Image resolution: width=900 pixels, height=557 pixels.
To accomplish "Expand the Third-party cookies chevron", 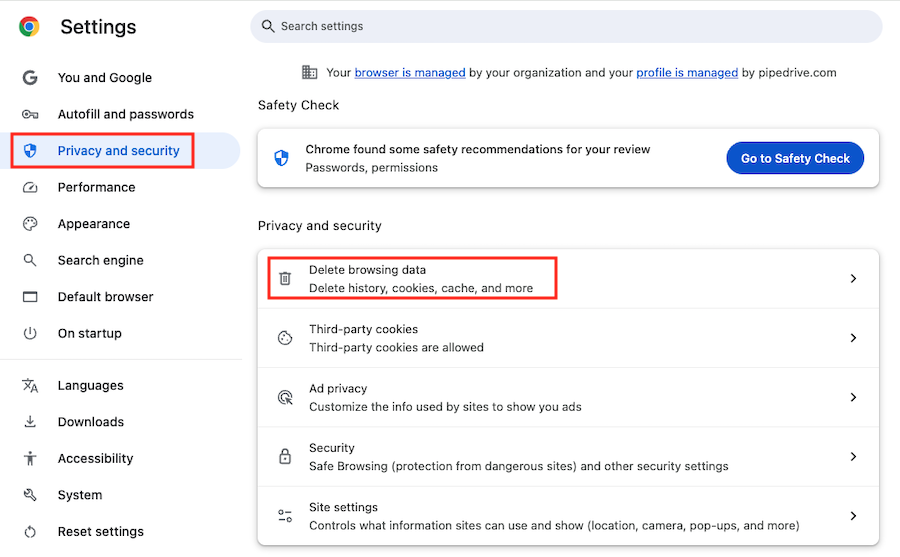I will click(853, 338).
